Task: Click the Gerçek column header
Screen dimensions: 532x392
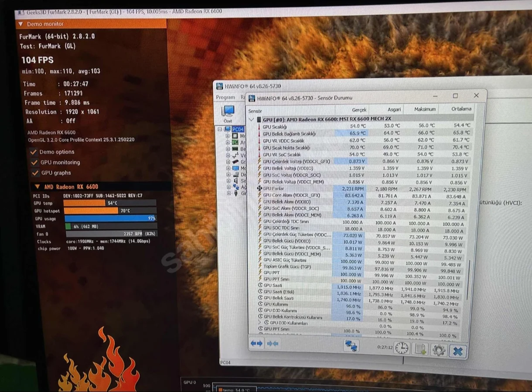Action: (x=359, y=110)
